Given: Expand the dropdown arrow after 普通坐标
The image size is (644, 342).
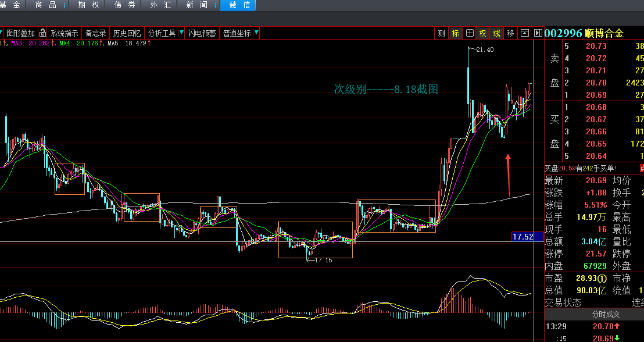Looking at the screenshot, I should coord(256,33).
